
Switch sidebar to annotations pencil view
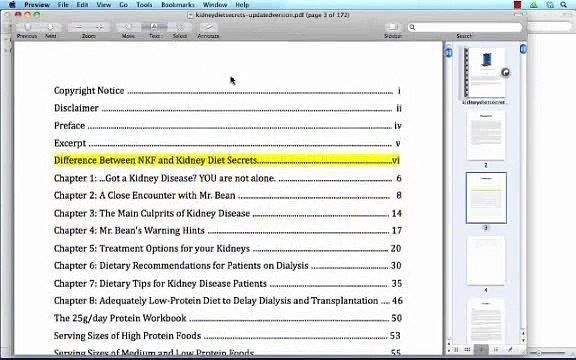tap(510, 349)
